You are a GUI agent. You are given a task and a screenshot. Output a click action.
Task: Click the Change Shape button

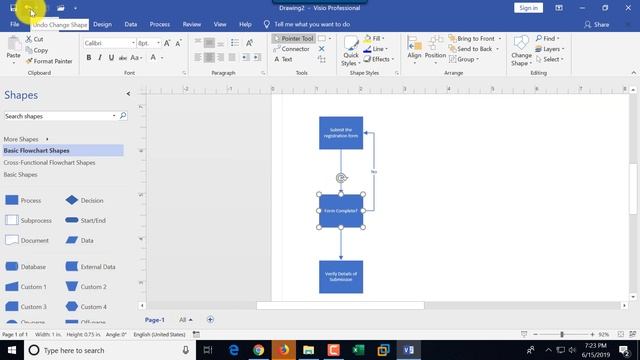pos(521,51)
